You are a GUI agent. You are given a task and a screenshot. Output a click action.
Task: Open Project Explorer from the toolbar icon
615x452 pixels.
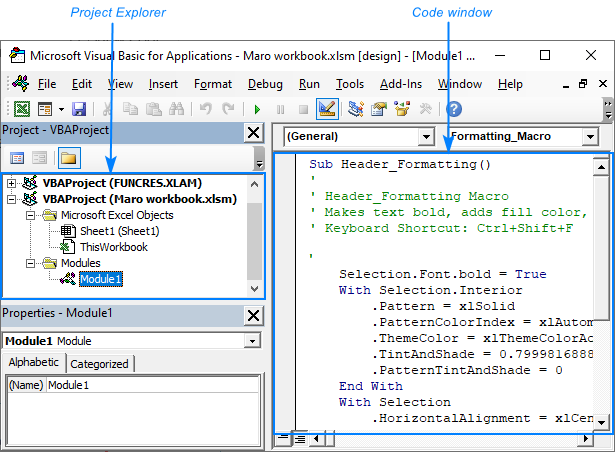click(x=356, y=109)
